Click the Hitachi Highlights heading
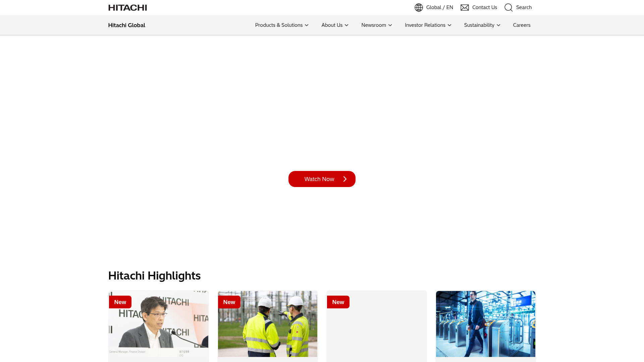The height and width of the screenshot is (362, 644). pyautogui.click(x=154, y=276)
